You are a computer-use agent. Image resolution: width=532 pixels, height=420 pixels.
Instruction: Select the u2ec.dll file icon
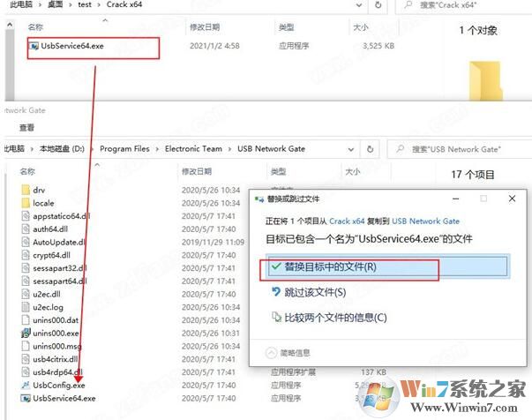(x=26, y=294)
